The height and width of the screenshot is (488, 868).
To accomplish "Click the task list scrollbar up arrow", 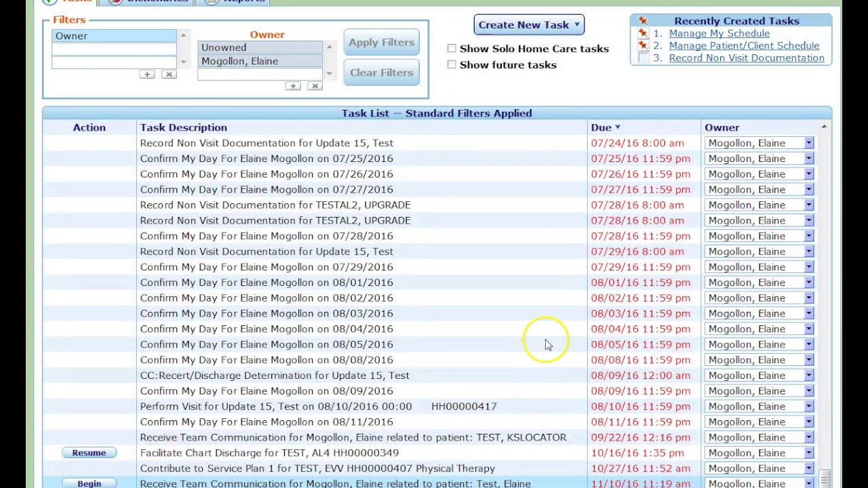I will point(824,127).
